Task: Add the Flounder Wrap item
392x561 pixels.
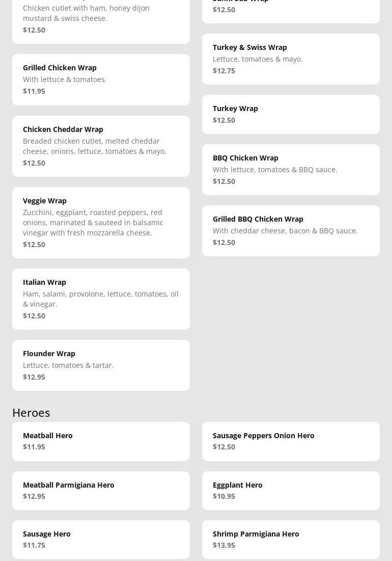Action: pos(101,365)
